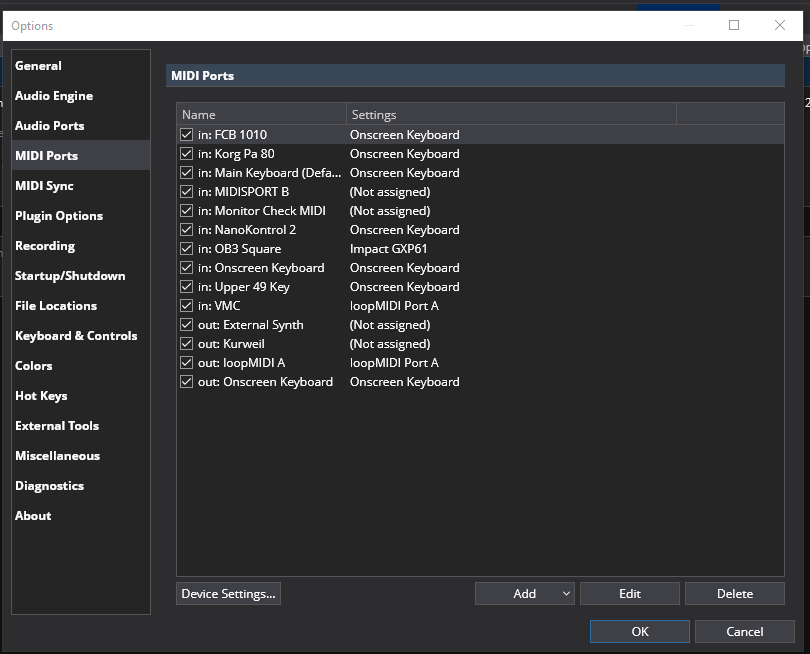Viewport: 810px width, 654px height.
Task: Go to Plugin Options page
Action: [59, 216]
